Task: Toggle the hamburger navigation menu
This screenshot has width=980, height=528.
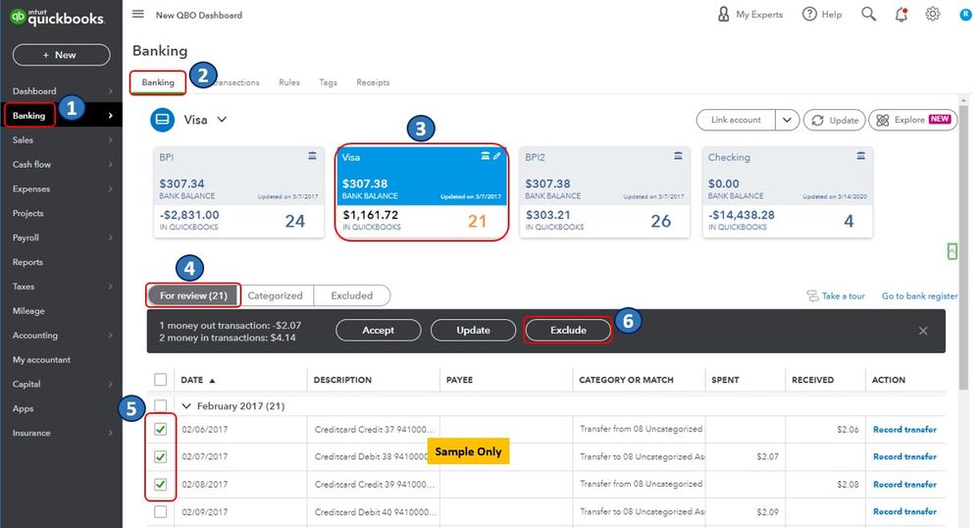Action: 138,14
